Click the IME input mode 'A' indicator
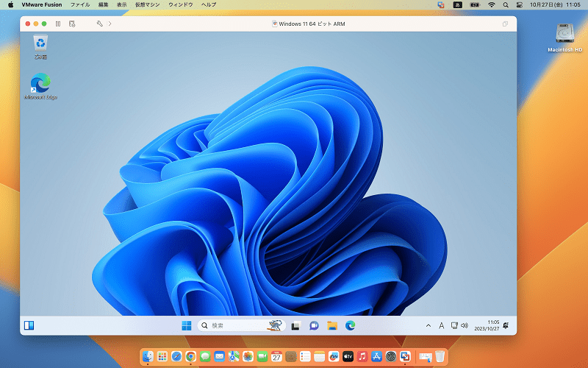The width and height of the screenshot is (588, 368). 442,325
